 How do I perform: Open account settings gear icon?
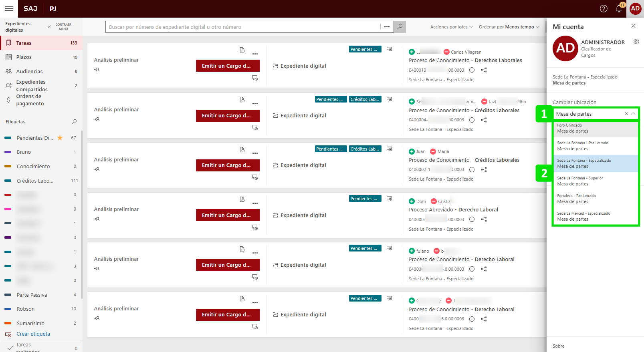[636, 42]
